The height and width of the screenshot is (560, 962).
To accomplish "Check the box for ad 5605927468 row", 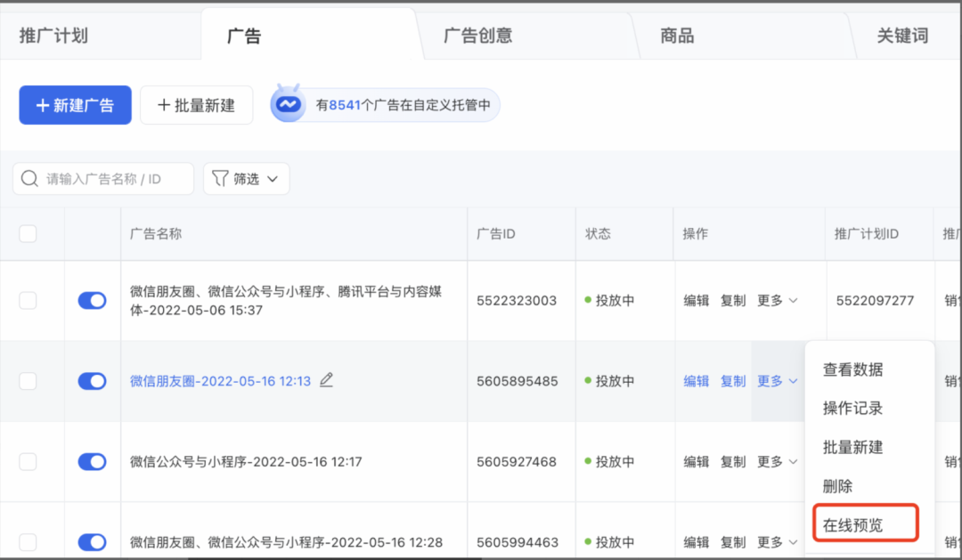I will (x=29, y=461).
